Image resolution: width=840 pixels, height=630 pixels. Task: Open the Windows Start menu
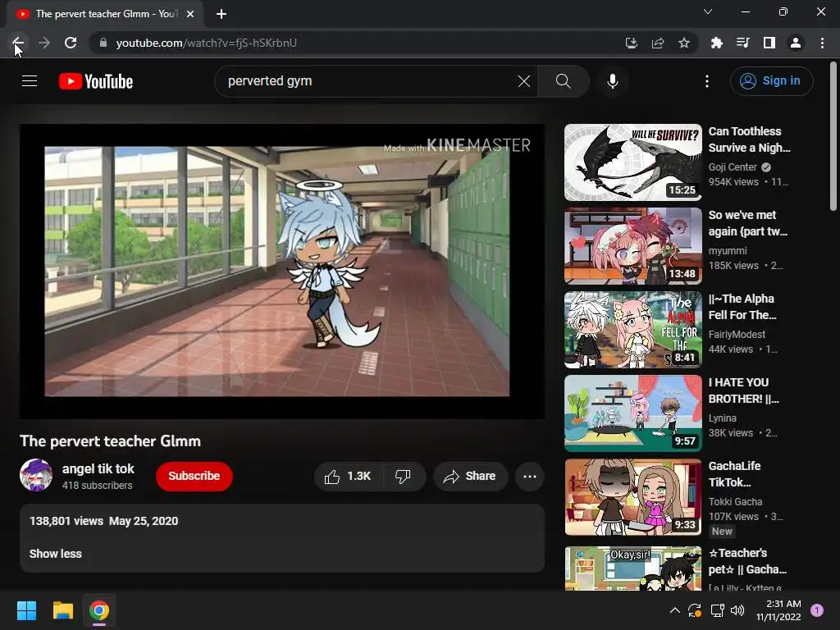click(x=26, y=610)
